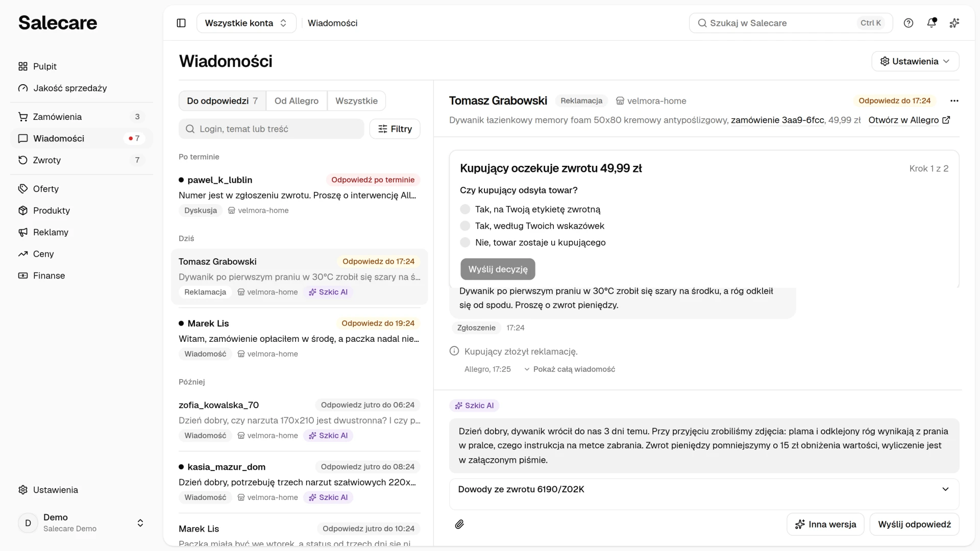Screen dimensions: 980x551
Task: Switch to 'Od Allegro' tab
Action: click(x=297, y=101)
